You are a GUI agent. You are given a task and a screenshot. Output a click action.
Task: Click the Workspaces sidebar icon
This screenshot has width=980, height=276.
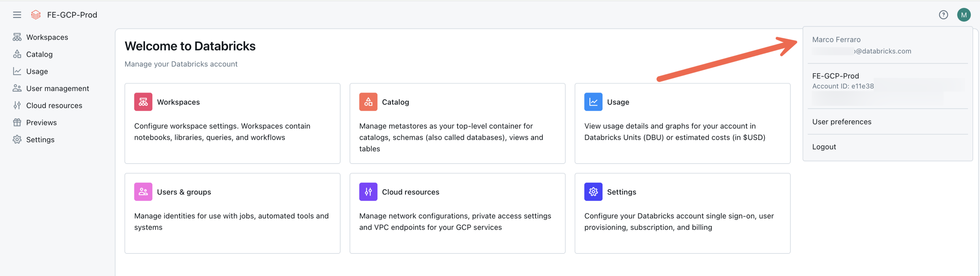pyautogui.click(x=17, y=37)
